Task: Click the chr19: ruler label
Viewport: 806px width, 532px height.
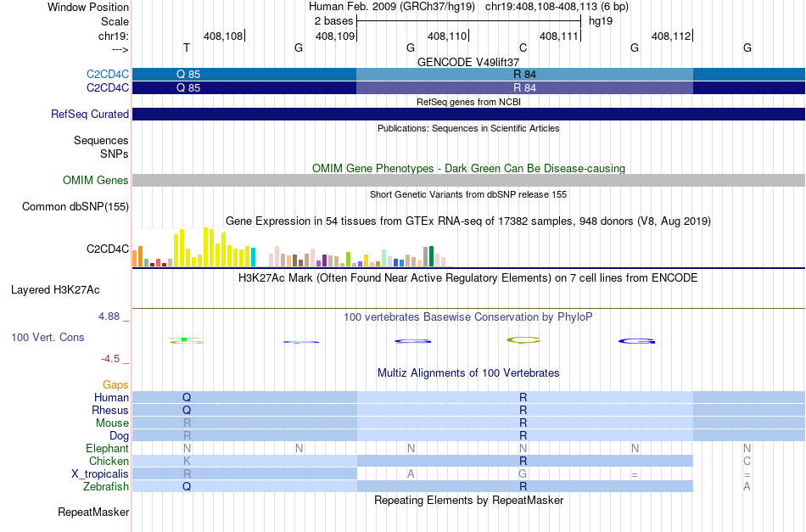Action: pos(113,36)
